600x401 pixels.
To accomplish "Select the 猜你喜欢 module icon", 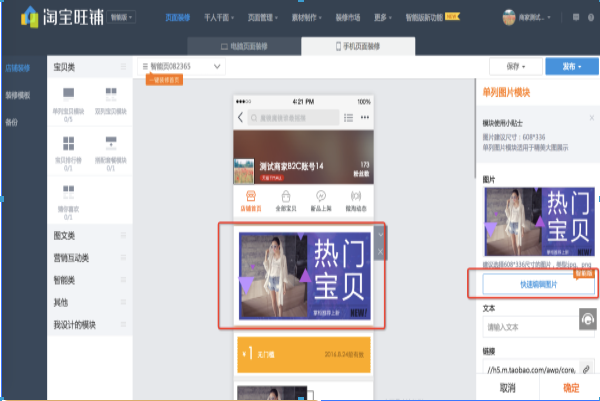I will pos(68,192).
